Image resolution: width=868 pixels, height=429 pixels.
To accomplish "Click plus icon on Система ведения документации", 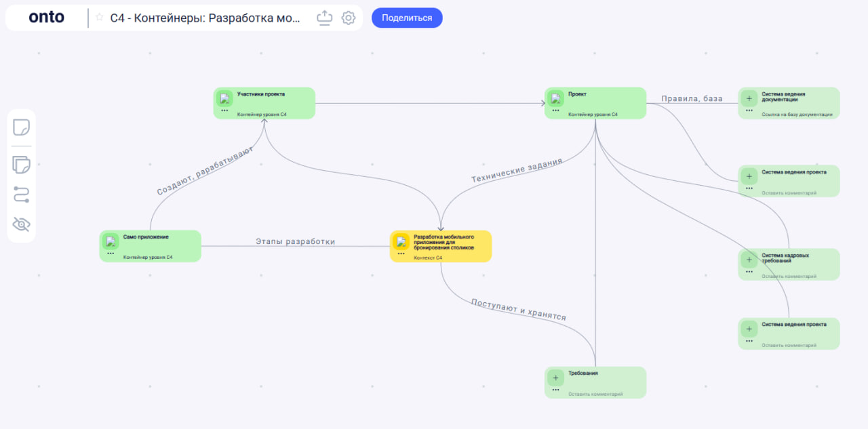I will [x=749, y=98].
